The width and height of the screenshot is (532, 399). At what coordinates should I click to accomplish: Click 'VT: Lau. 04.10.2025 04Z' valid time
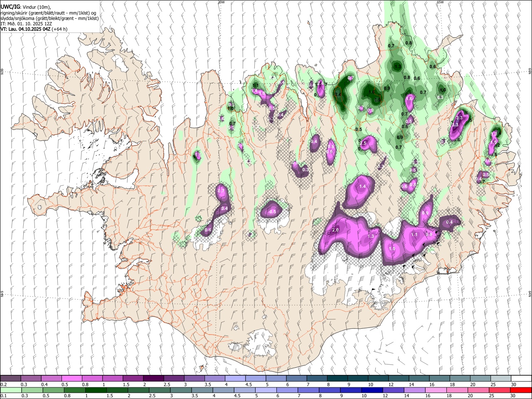coord(25,29)
